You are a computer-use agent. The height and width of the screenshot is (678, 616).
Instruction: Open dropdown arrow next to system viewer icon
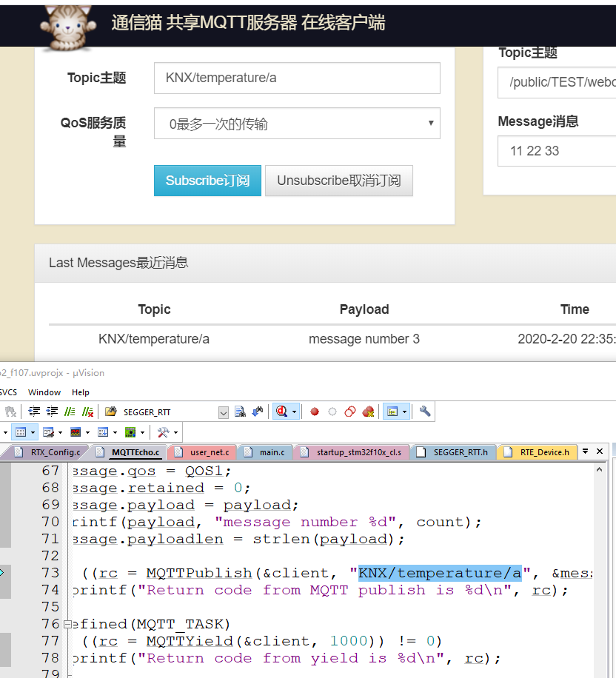pyautogui.click(x=142, y=432)
